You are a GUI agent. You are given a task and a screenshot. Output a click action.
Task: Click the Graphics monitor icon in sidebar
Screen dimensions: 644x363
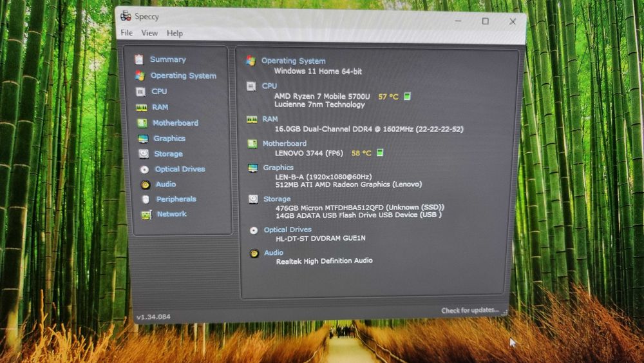click(143, 139)
